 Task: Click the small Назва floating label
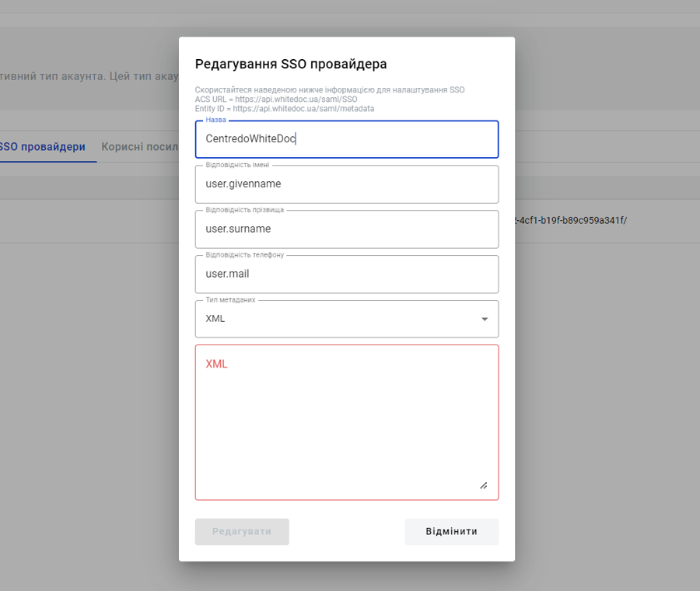[216, 121]
